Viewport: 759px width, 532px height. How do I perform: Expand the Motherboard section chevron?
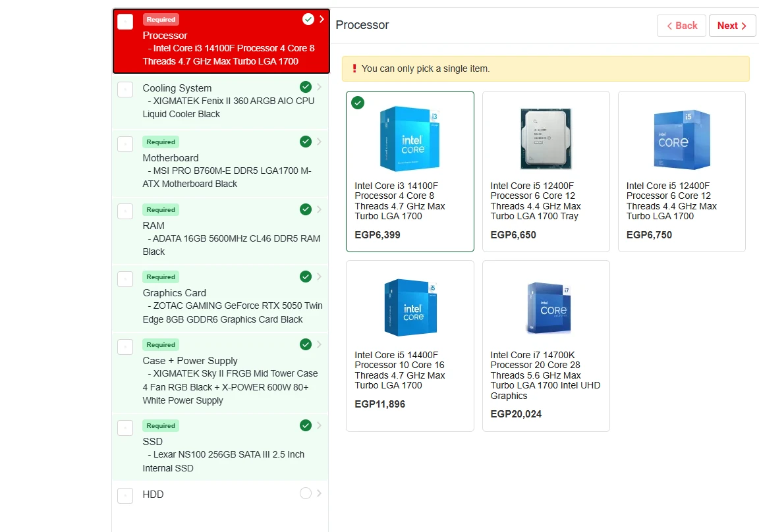tap(320, 142)
